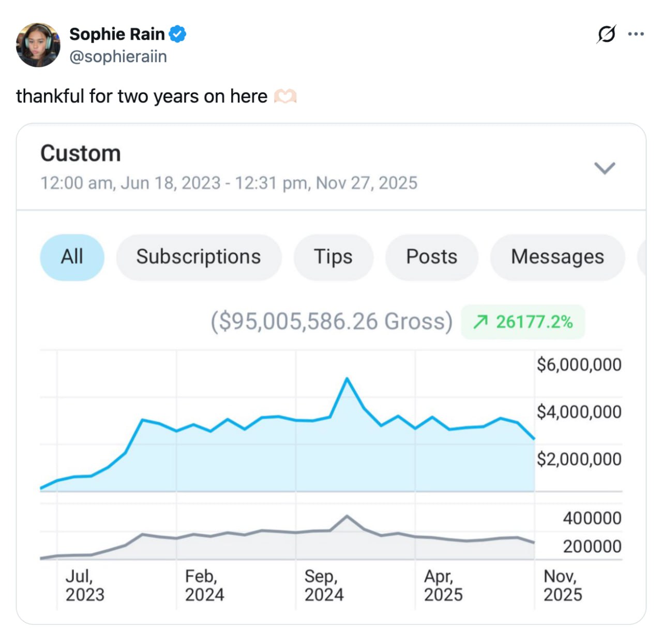Click the heart hands emoji
Viewport: 662px width, 644px height.
pyautogui.click(x=285, y=97)
